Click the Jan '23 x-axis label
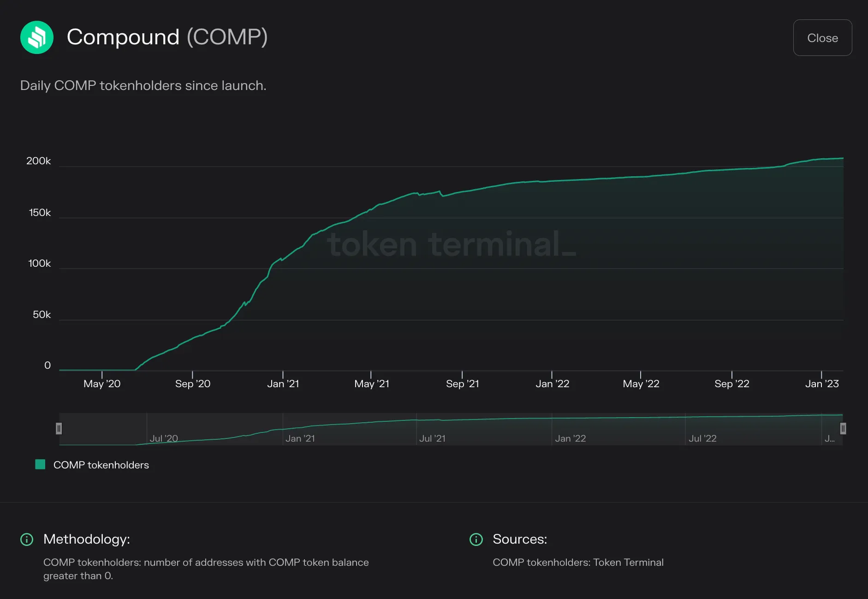868x599 pixels. coord(822,383)
